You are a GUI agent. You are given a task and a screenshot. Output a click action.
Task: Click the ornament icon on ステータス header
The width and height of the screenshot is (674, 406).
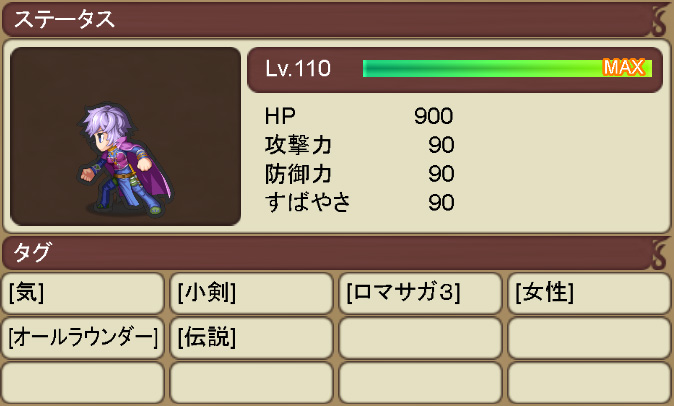click(x=660, y=20)
